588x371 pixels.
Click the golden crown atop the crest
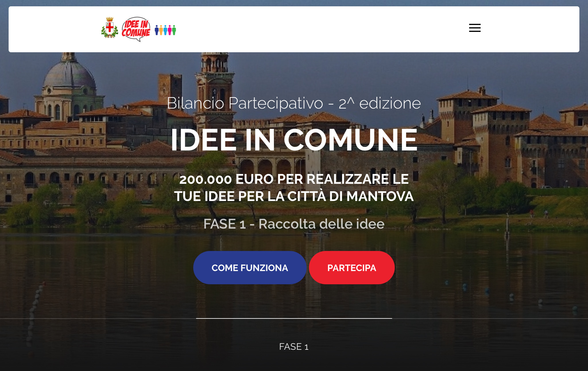(x=110, y=19)
